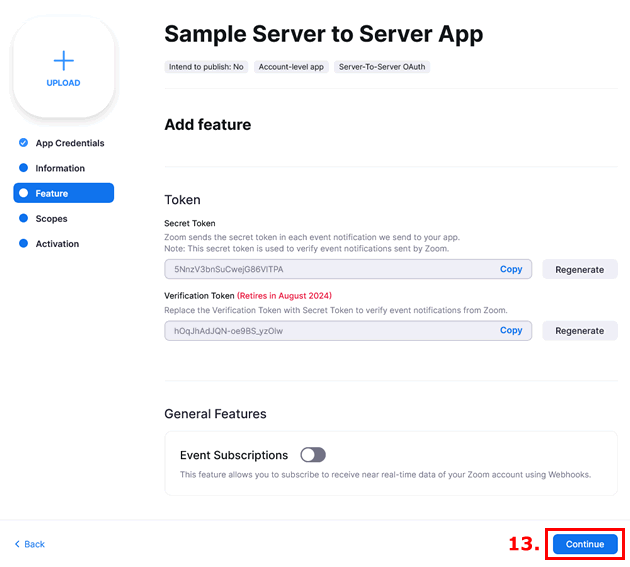The width and height of the screenshot is (630, 567).
Task: Copy the Verification Token value
Action: pyautogui.click(x=511, y=330)
